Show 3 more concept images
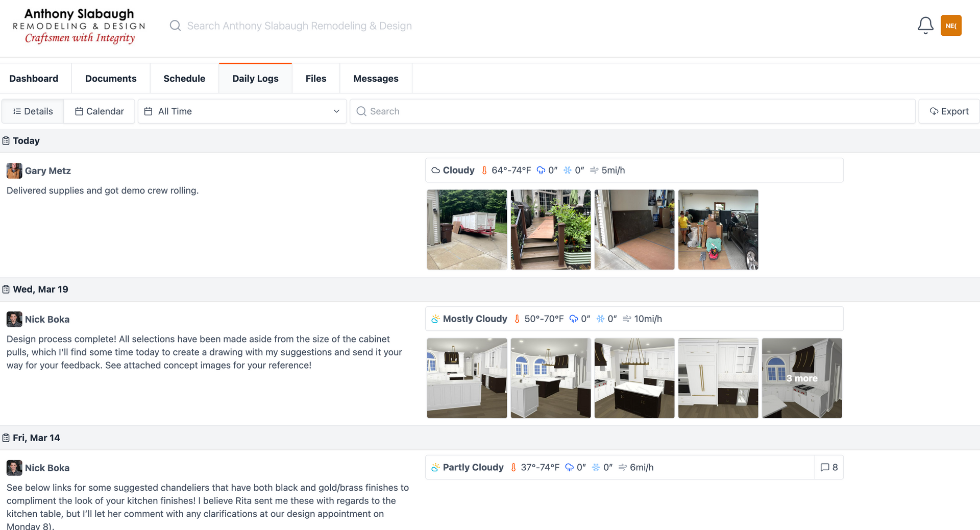This screenshot has height=530, width=980. 802,378
